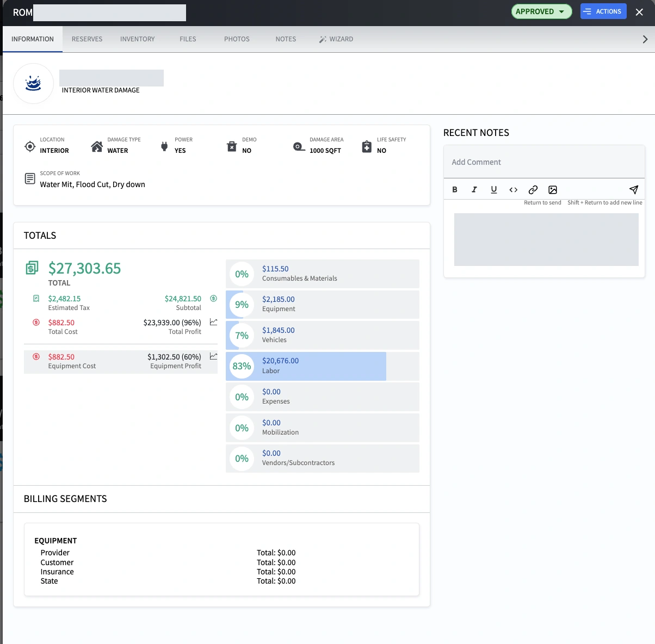Screen dimensions: 655x644
Task: Expand more tabs with right chevron
Action: [645, 39]
